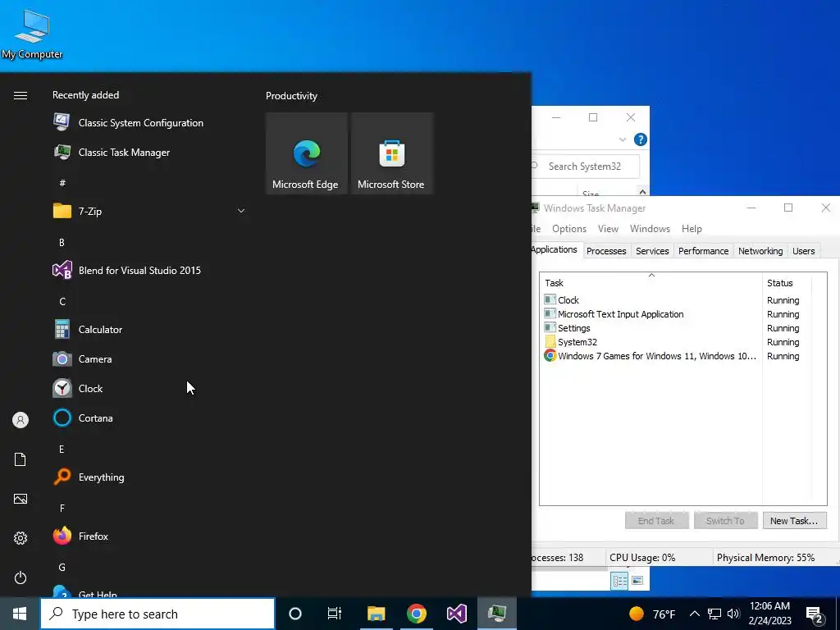The height and width of the screenshot is (630, 840).
Task: Select the Windows 7 Games Chrome task
Action: [672, 356]
